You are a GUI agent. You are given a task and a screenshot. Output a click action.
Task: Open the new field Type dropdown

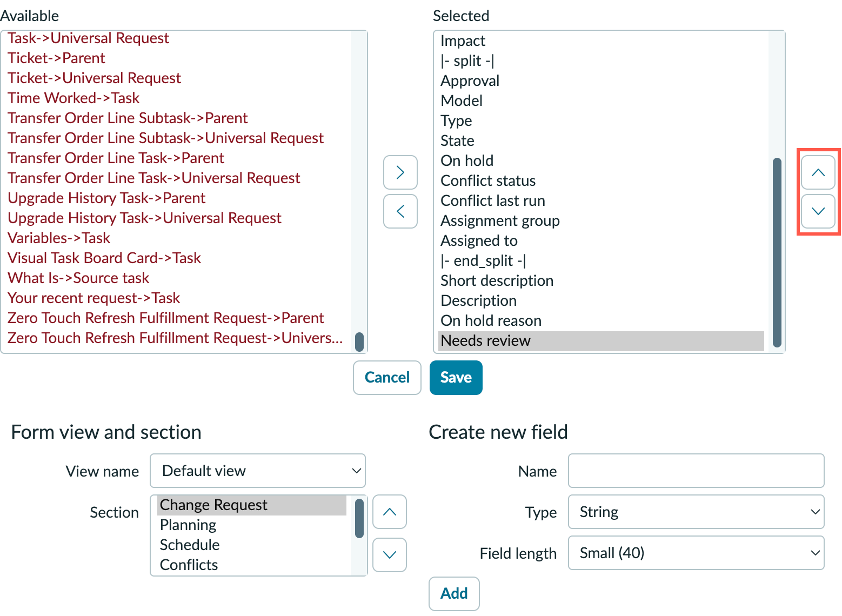coord(696,512)
